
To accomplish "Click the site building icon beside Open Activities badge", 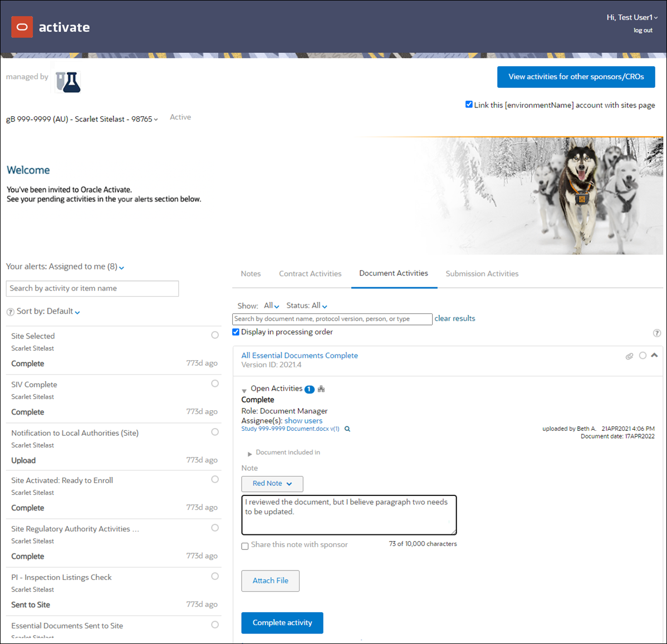I will (320, 389).
